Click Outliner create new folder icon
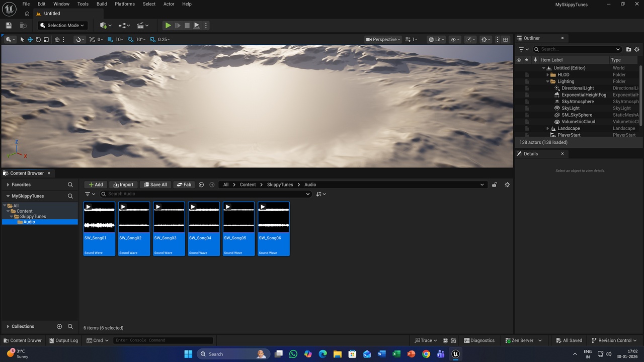The image size is (644, 362). [x=628, y=49]
